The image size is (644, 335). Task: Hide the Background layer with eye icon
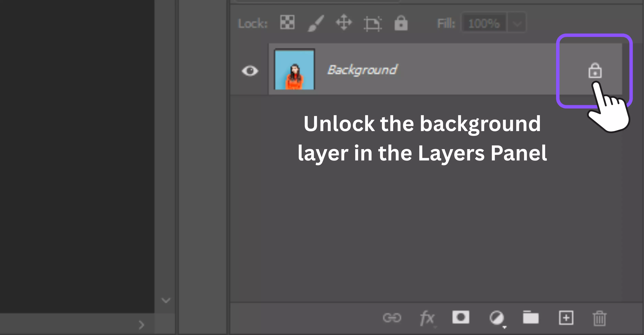point(250,71)
